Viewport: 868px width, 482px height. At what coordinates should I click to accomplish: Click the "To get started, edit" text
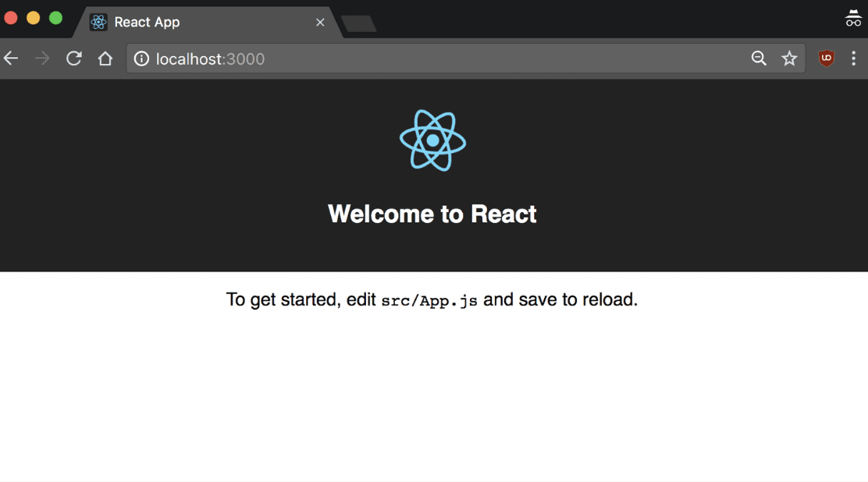pyautogui.click(x=301, y=299)
